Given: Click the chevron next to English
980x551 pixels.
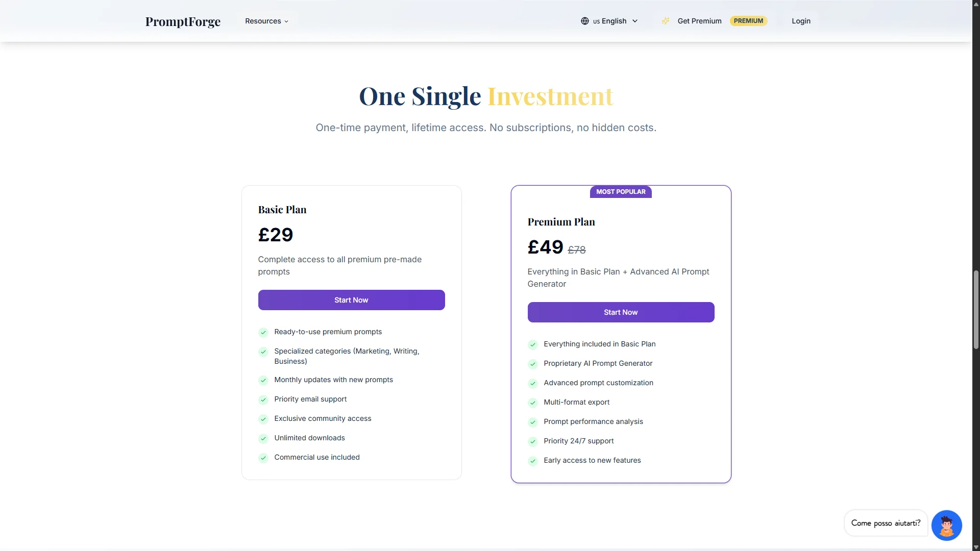Looking at the screenshot, I should click(x=635, y=21).
